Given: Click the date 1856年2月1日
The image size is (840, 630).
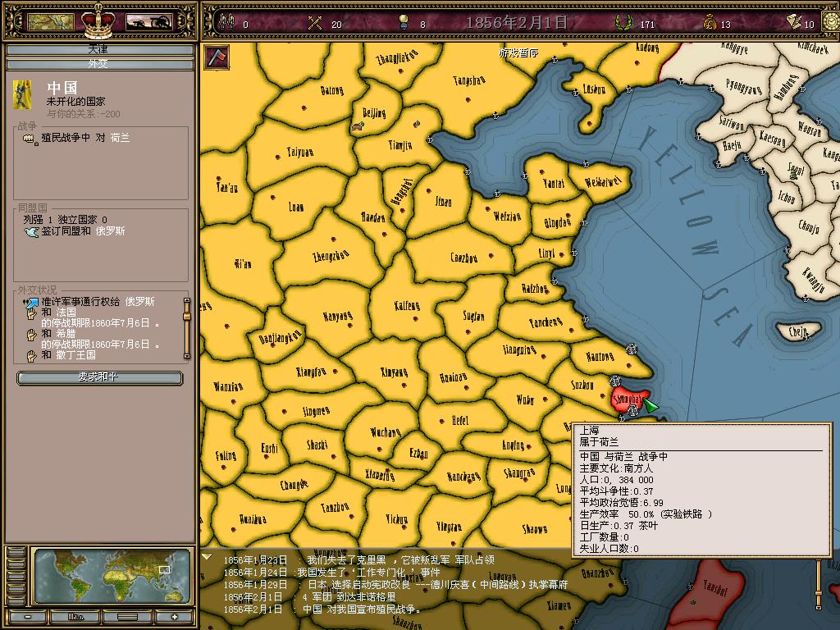Looking at the screenshot, I should pos(517,22).
